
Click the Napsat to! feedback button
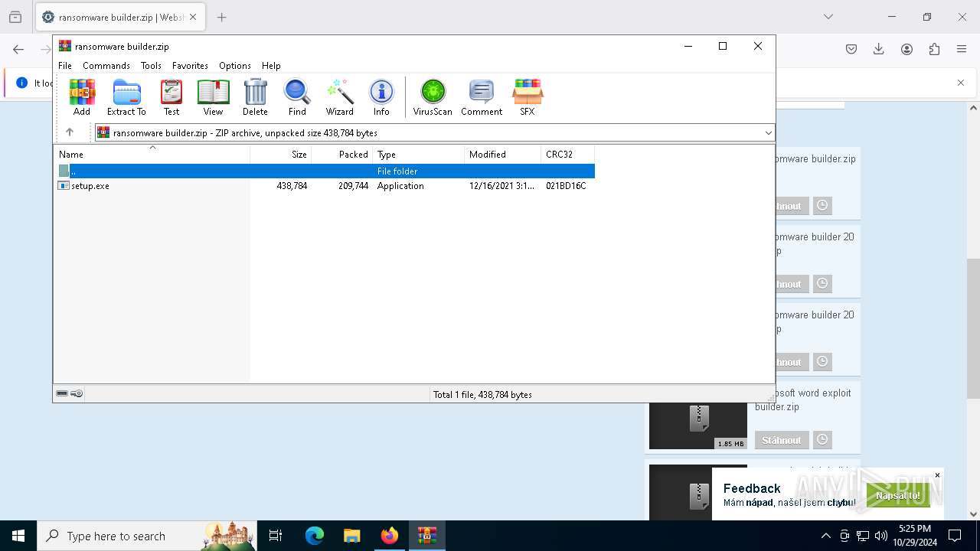pos(898,495)
